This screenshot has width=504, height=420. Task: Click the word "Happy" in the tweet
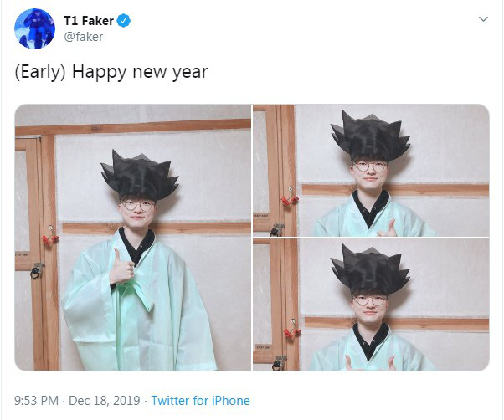(99, 73)
